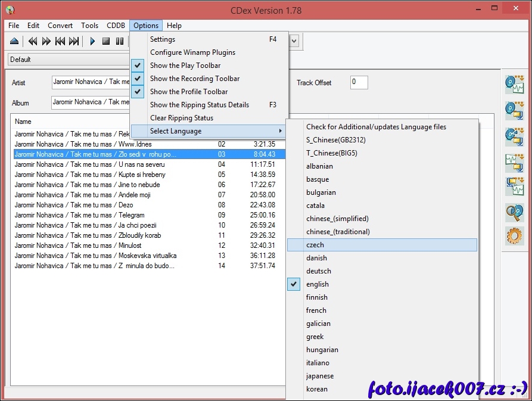
Task: Uncheck Show the Recording Toolbar
Action: click(x=195, y=79)
